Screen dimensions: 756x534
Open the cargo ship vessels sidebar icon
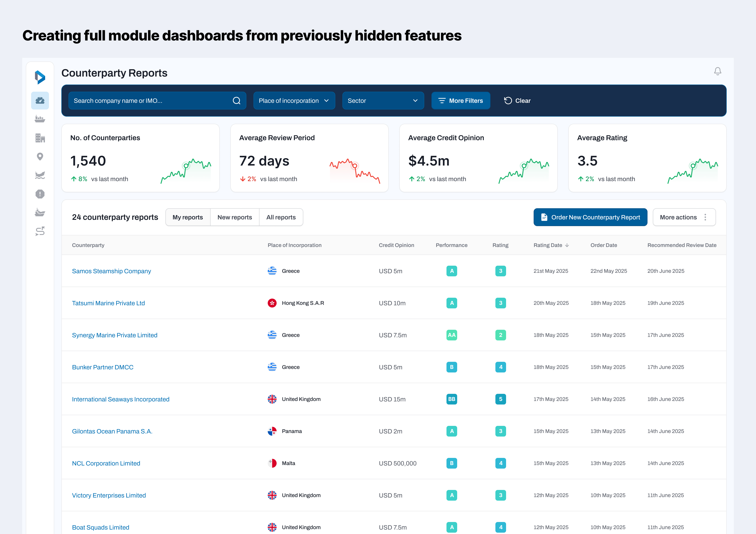[40, 119]
